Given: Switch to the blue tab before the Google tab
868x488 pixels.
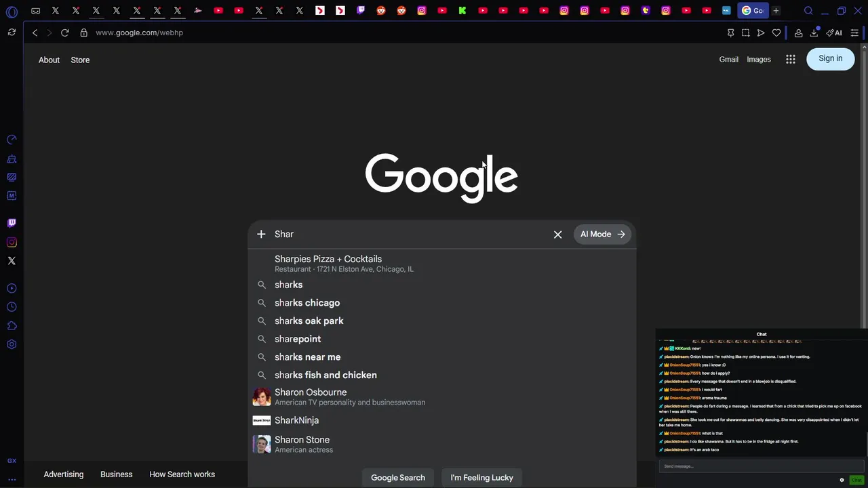Looking at the screenshot, I should pos(726,11).
